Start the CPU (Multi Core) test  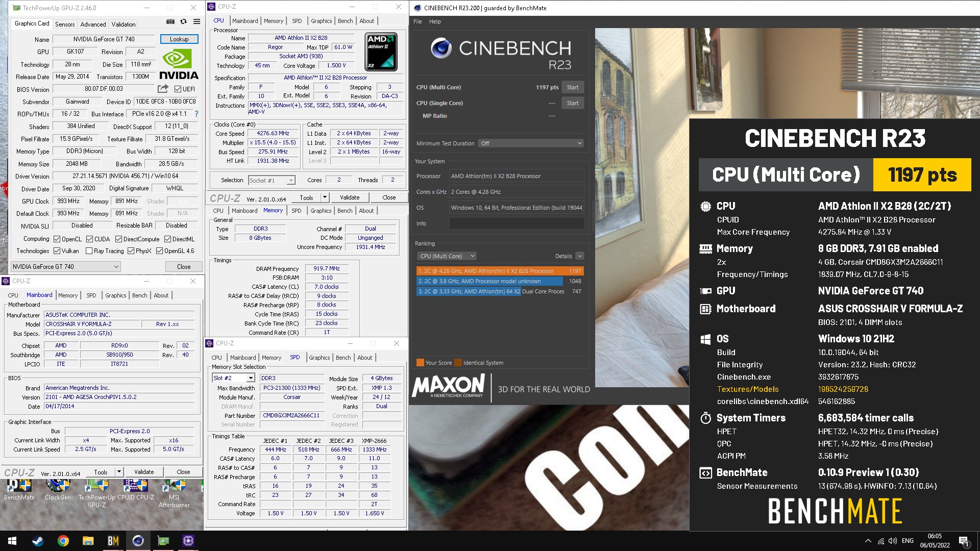pos(573,87)
